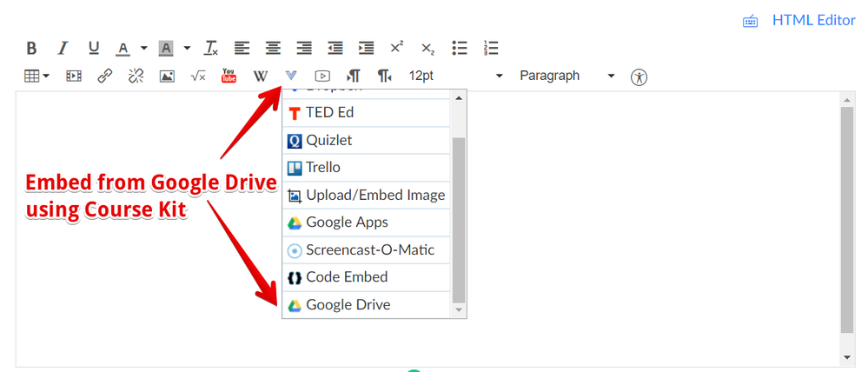Click the remove link icon
The width and height of the screenshot is (868, 372).
pyautogui.click(x=136, y=76)
